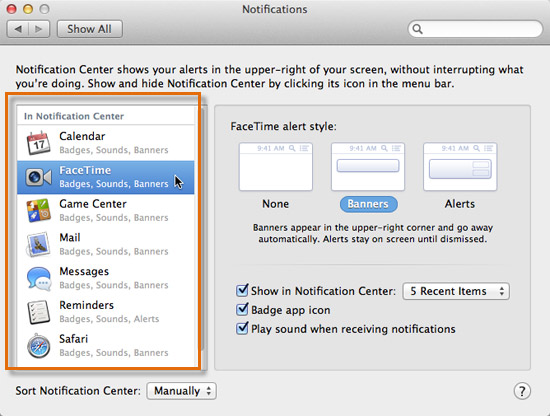This screenshot has width=550, height=416.
Task: Click the Game Center icon
Action: pos(38,210)
